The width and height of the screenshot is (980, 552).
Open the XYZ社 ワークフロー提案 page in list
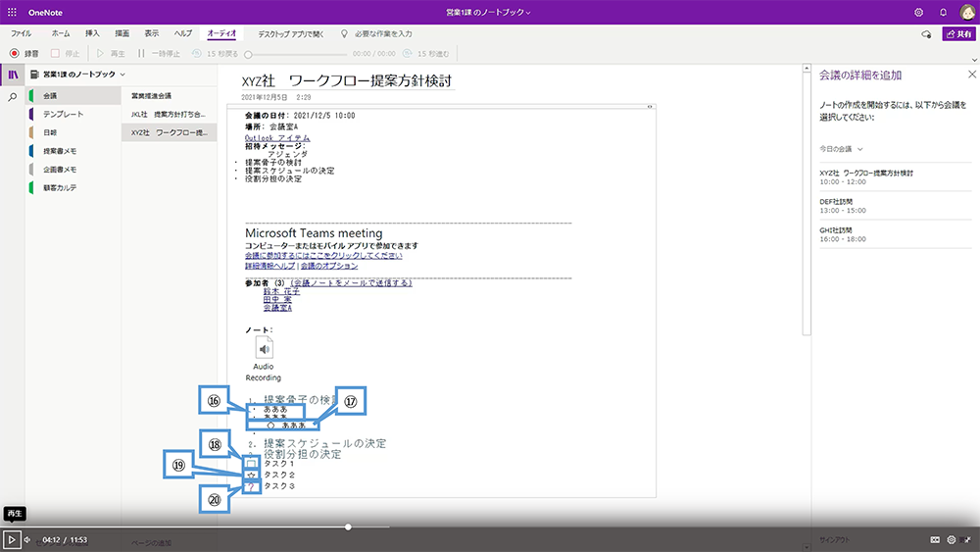pyautogui.click(x=170, y=132)
